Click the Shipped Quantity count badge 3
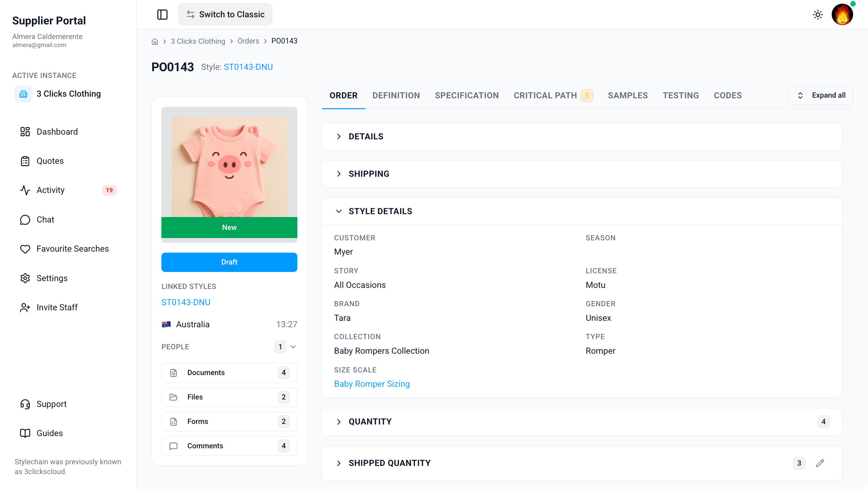868x489 pixels. pos(799,463)
